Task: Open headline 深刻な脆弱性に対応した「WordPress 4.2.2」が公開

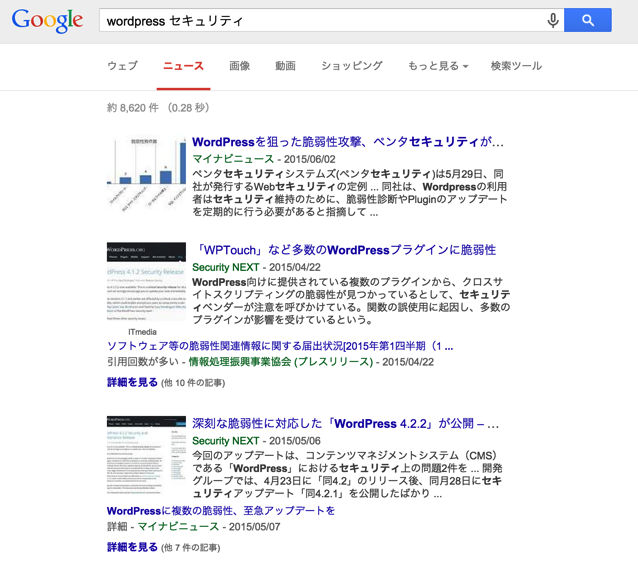Action: 345,424
